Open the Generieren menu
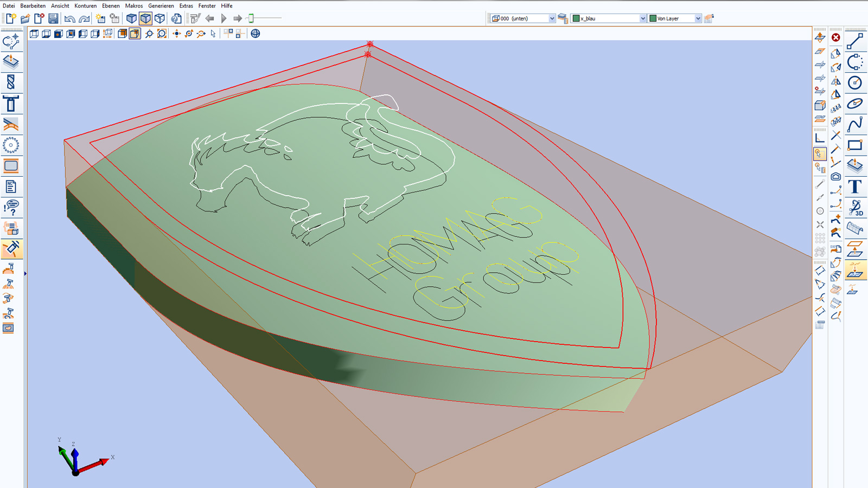Screen dimensions: 868x488 tap(161, 5)
